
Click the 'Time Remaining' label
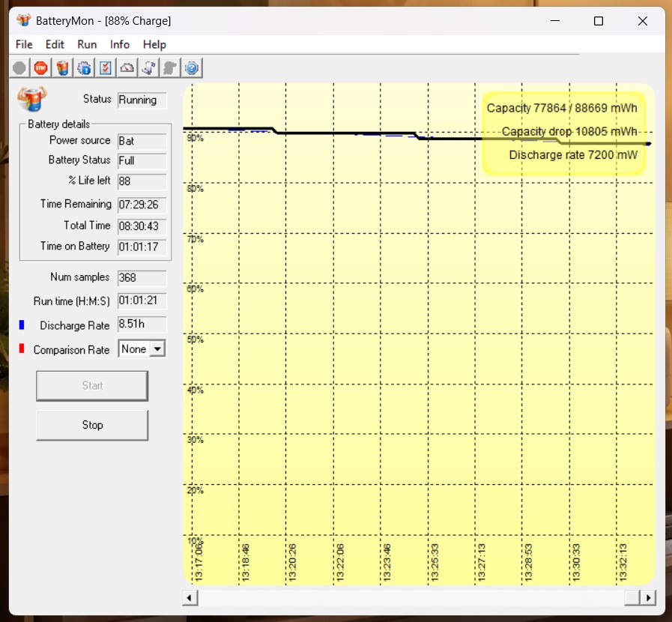(76, 204)
